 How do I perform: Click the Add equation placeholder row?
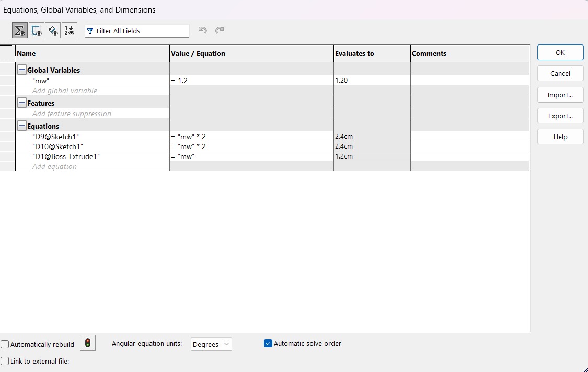tap(93, 166)
